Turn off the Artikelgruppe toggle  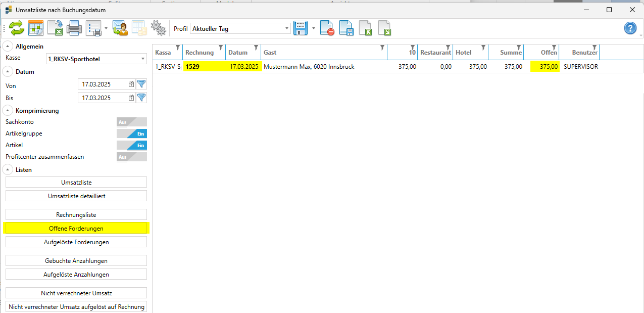coord(131,133)
